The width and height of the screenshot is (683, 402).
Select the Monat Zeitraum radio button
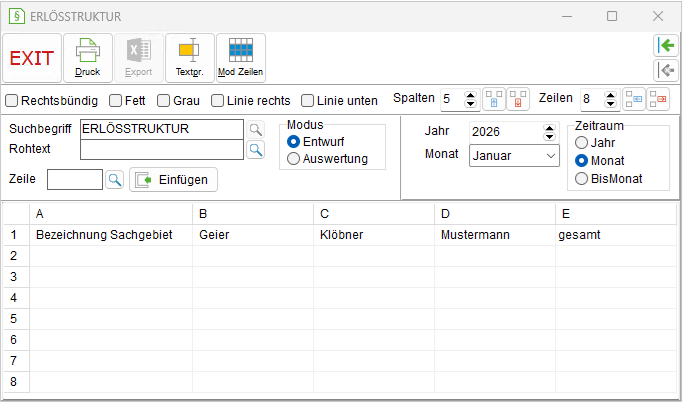click(582, 161)
